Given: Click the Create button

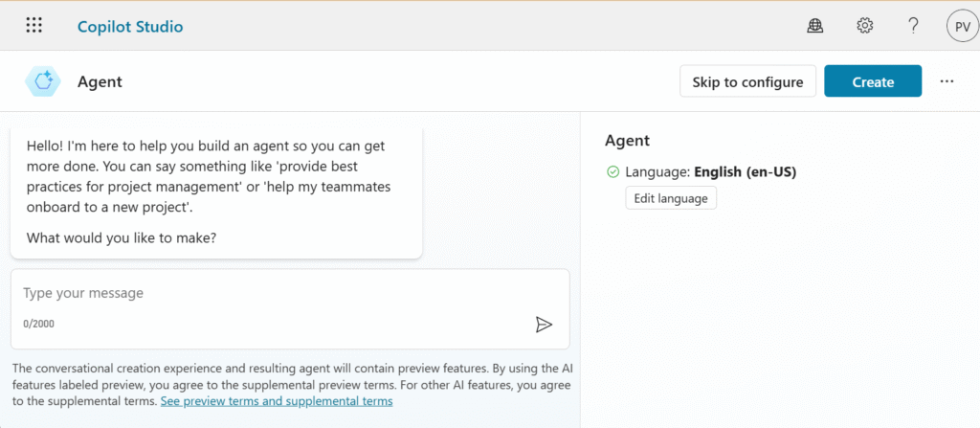Looking at the screenshot, I should (x=873, y=81).
